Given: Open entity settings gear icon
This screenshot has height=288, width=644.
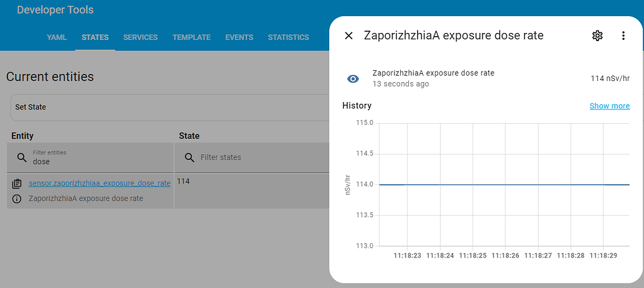Looking at the screenshot, I should tap(597, 35).
